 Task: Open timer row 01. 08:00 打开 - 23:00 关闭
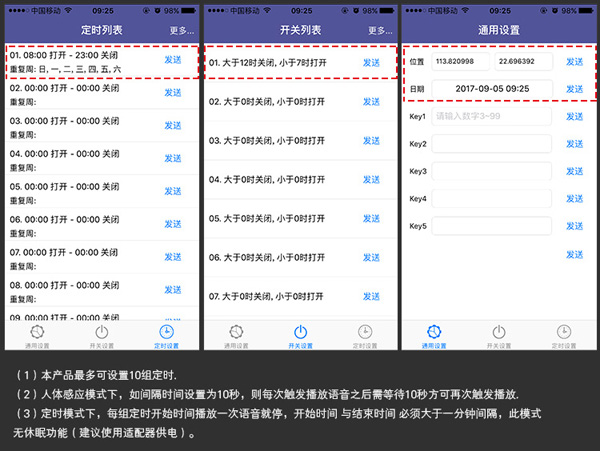click(102, 62)
